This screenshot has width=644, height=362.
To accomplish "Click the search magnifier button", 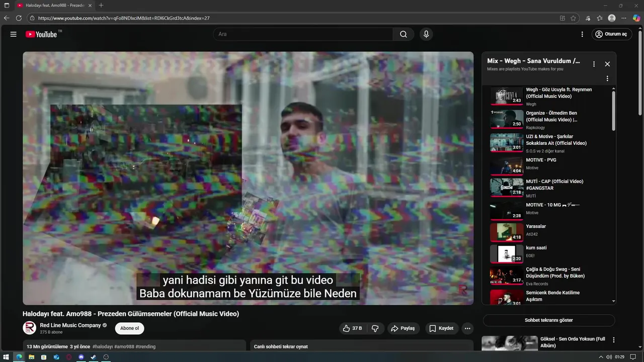I will pyautogui.click(x=404, y=34).
